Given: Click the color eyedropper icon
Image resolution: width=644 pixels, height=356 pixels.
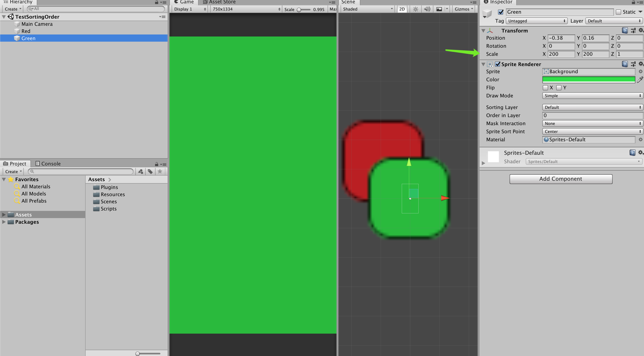Looking at the screenshot, I should (640, 80).
